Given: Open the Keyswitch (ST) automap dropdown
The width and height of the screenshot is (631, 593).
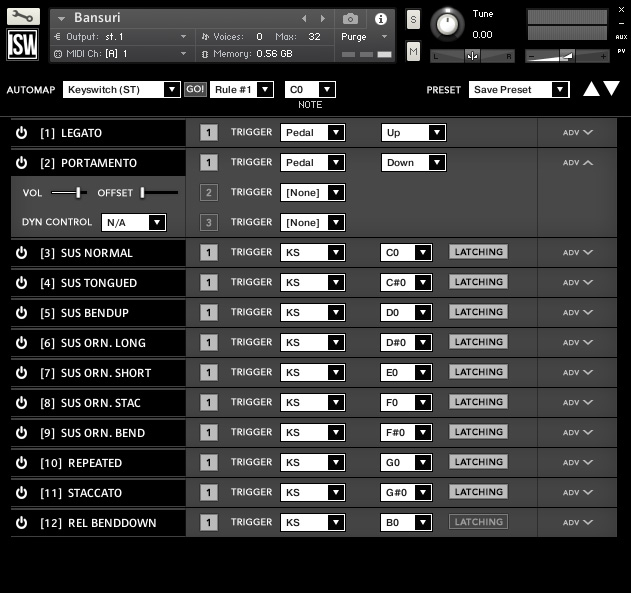Looking at the screenshot, I should coord(122,89).
